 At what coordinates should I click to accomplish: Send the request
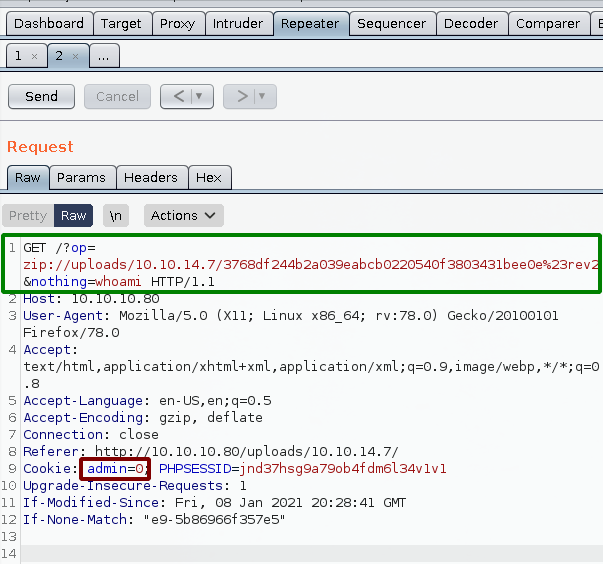click(x=42, y=96)
